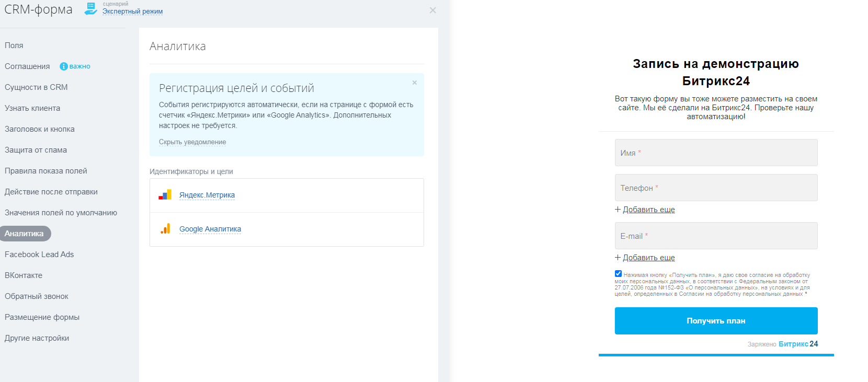Click the blue info icon next to Соглашения
This screenshot has height=382, width=868.
click(64, 66)
